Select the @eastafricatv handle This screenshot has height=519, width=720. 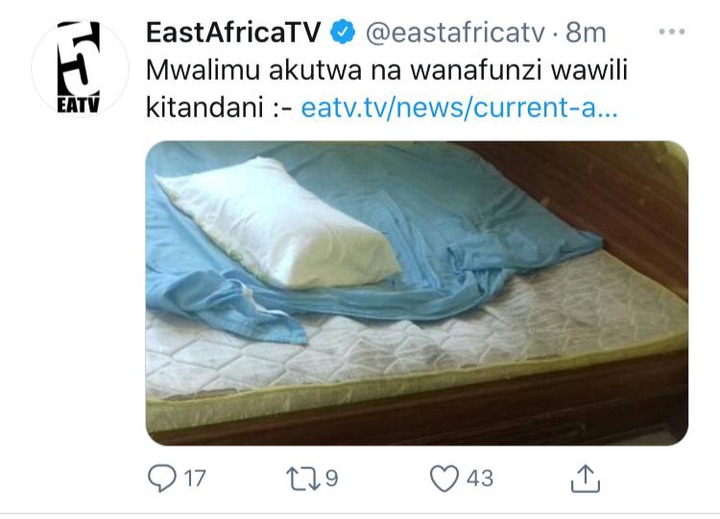455,33
